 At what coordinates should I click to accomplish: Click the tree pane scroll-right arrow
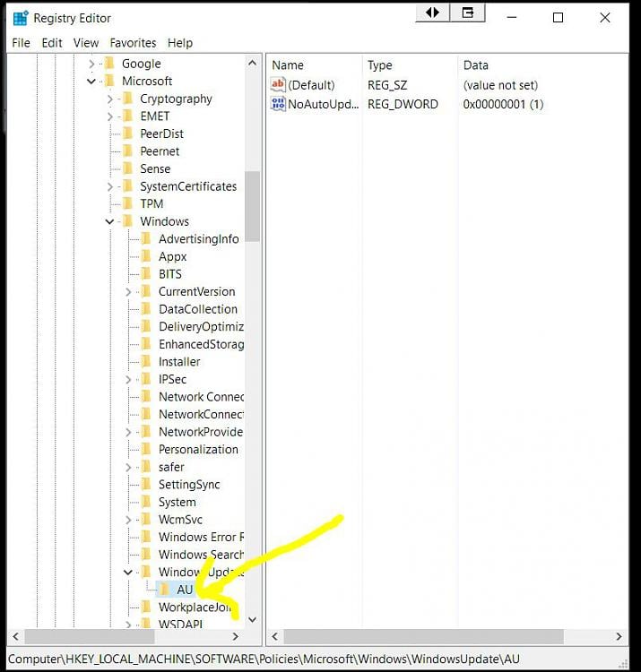[236, 636]
